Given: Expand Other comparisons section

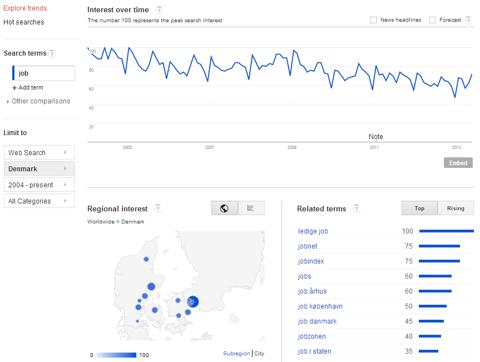Looking at the screenshot, I should point(38,101).
